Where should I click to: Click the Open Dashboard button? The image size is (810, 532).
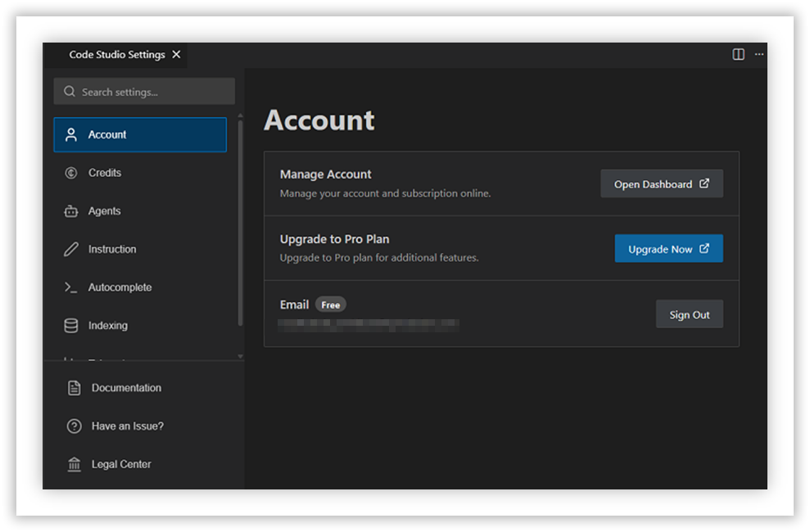[662, 183]
